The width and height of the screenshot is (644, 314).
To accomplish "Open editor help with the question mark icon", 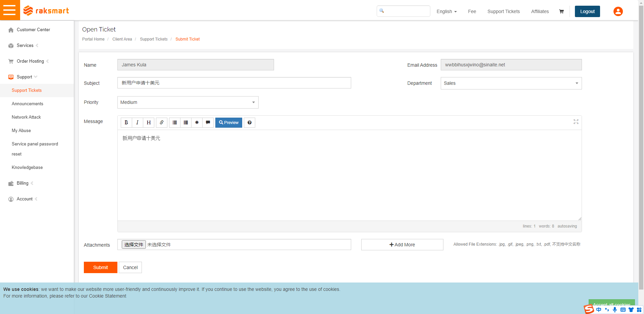I will coord(250,123).
